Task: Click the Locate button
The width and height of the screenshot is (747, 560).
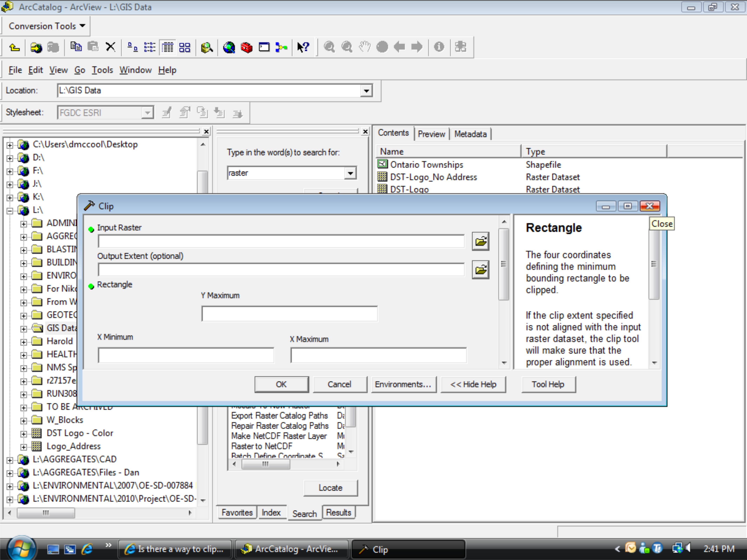Action: (330, 488)
